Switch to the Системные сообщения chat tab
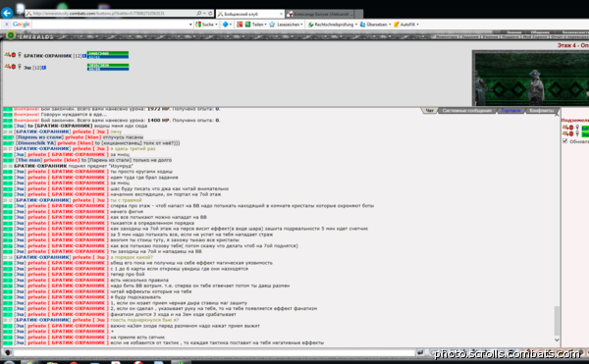This screenshot has width=589, height=364. click(x=466, y=111)
